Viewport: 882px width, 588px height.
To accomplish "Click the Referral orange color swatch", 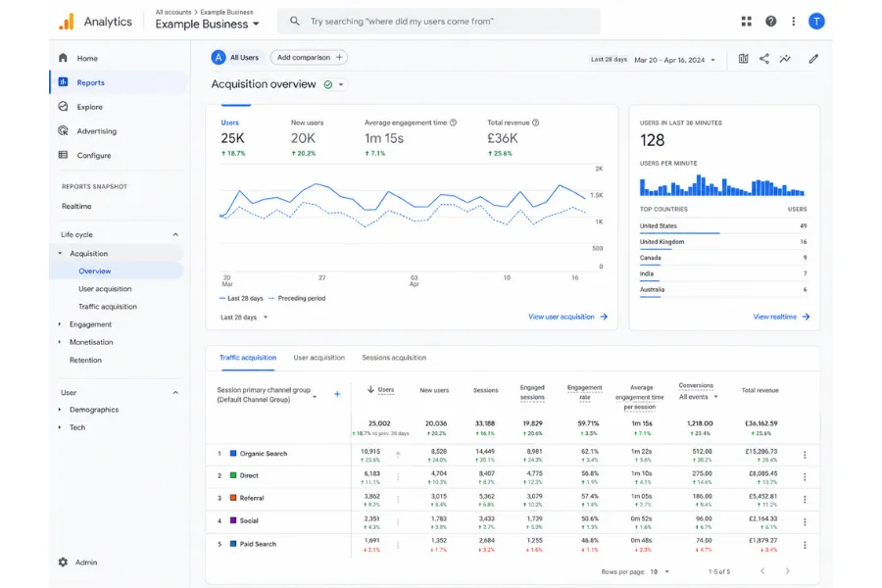I will tap(233, 498).
